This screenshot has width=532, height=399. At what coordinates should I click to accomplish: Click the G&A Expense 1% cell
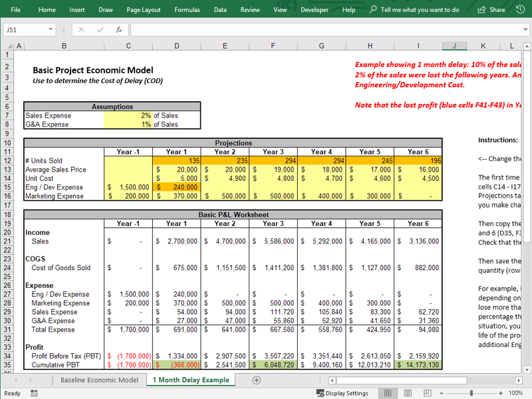pyautogui.click(x=128, y=124)
